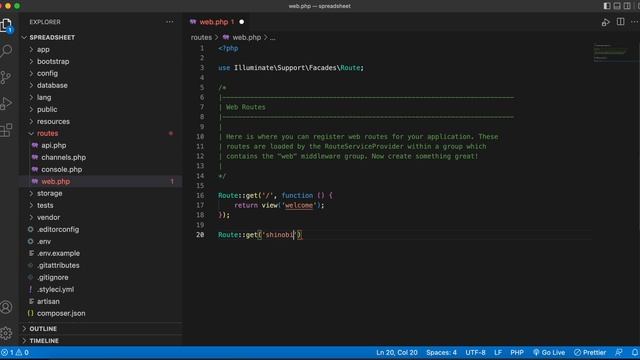Image resolution: width=640 pixels, height=360 pixels.
Task: Select web.php in the file tree
Action: [101, 182]
